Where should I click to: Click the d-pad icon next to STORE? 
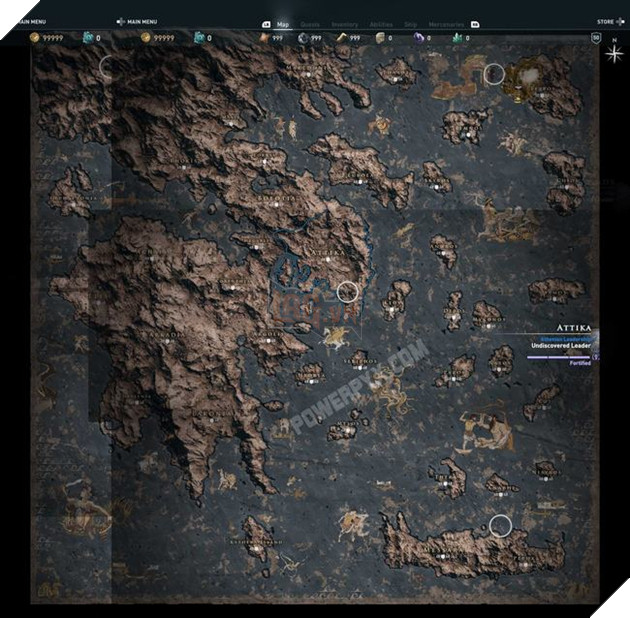(620, 22)
